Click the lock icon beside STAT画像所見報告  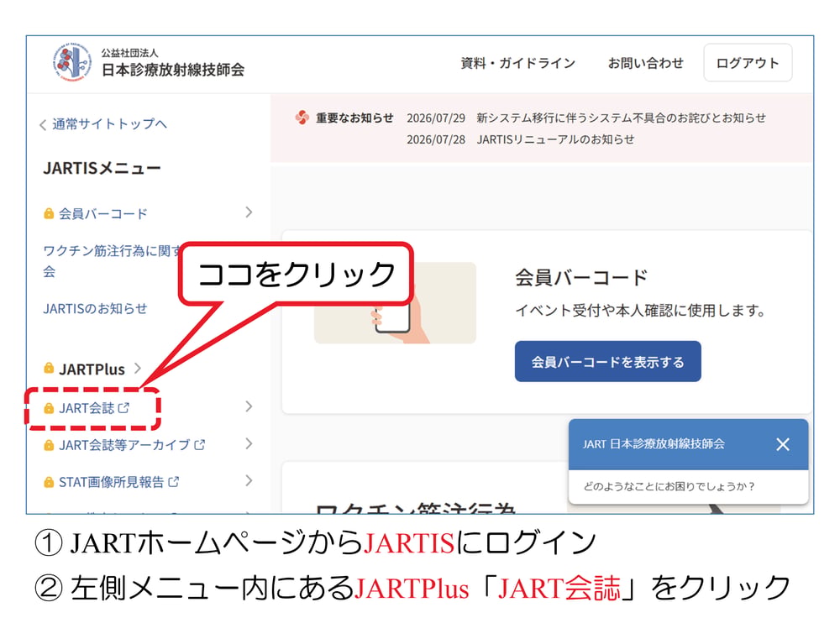[49, 482]
